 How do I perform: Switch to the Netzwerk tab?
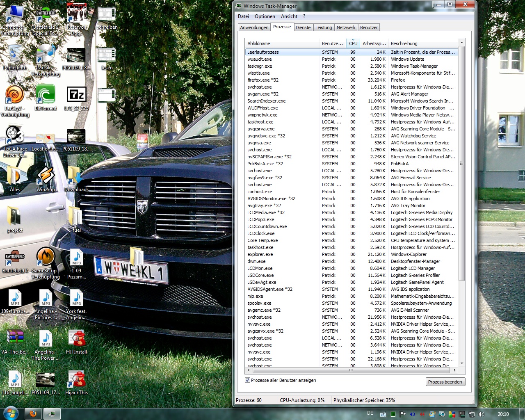(x=346, y=27)
